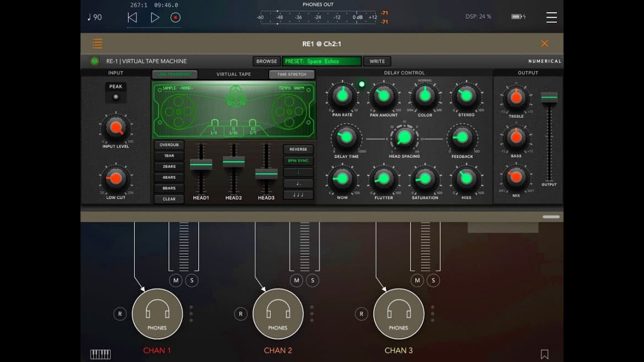Click the TREBLE knob
The height and width of the screenshot is (362, 644).
(516, 98)
